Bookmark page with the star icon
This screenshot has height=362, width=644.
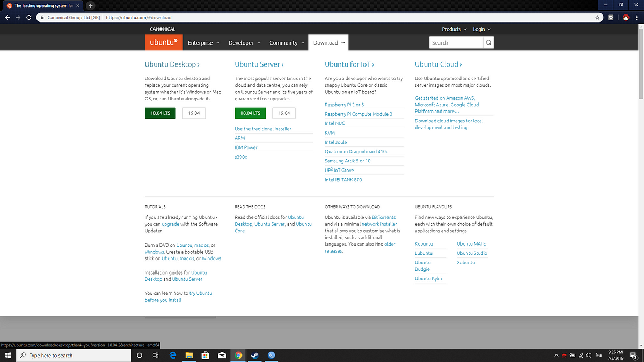[x=598, y=17]
